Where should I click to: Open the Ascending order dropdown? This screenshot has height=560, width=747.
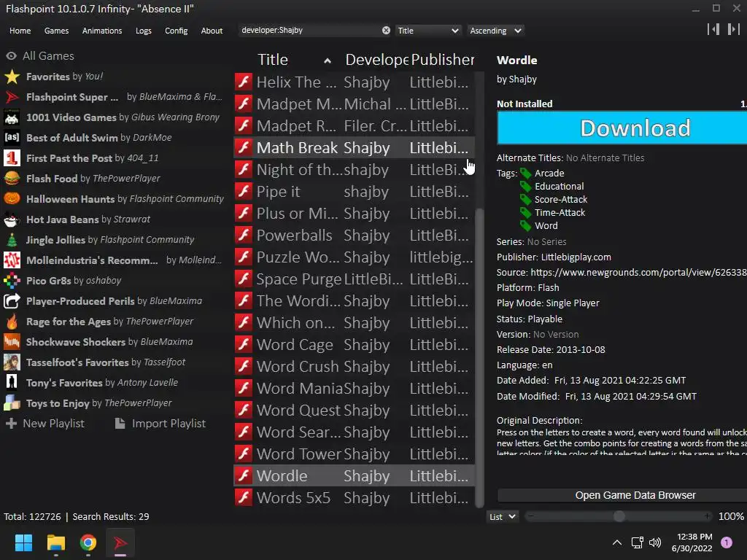[x=495, y=31]
